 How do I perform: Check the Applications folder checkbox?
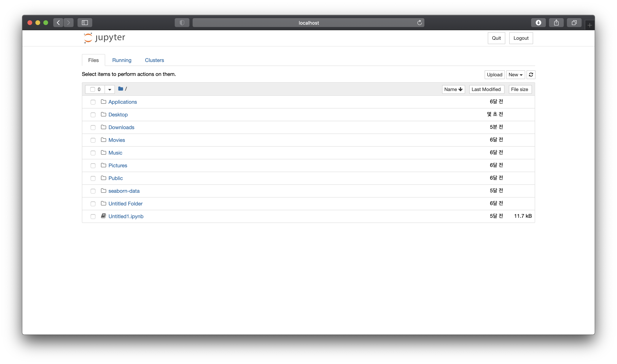coord(93,102)
